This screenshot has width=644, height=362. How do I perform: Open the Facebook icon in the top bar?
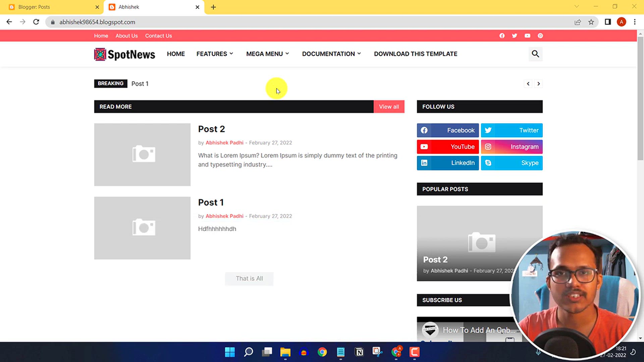[x=502, y=36]
